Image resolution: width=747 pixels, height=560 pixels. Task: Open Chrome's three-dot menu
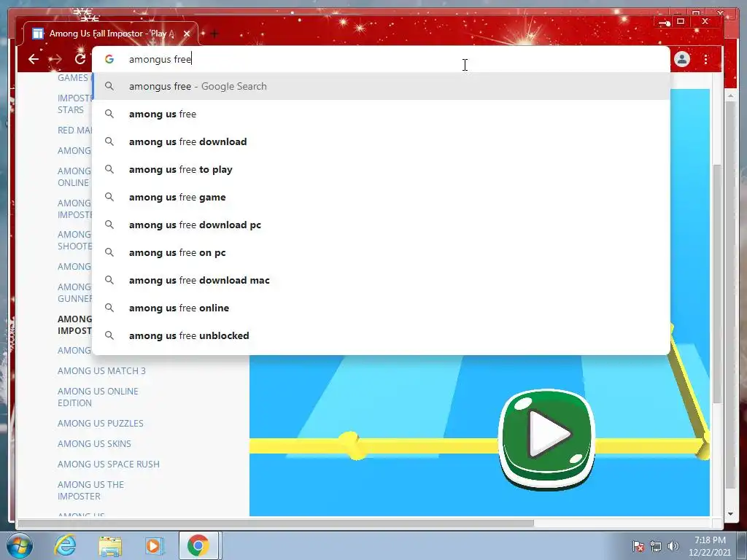pos(705,59)
